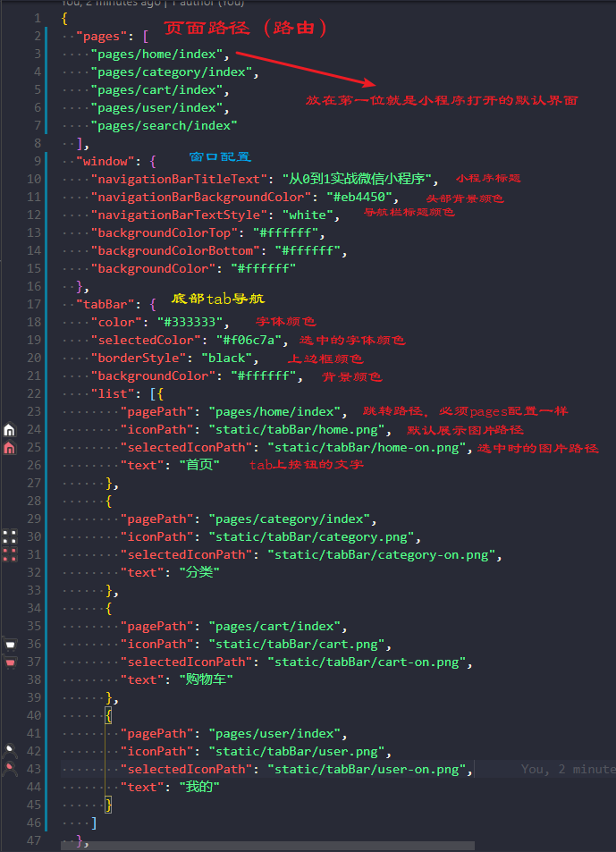The image size is (616, 852).
Task: Click the "navigationBarTextStyle" key
Action: pyautogui.click(x=179, y=215)
